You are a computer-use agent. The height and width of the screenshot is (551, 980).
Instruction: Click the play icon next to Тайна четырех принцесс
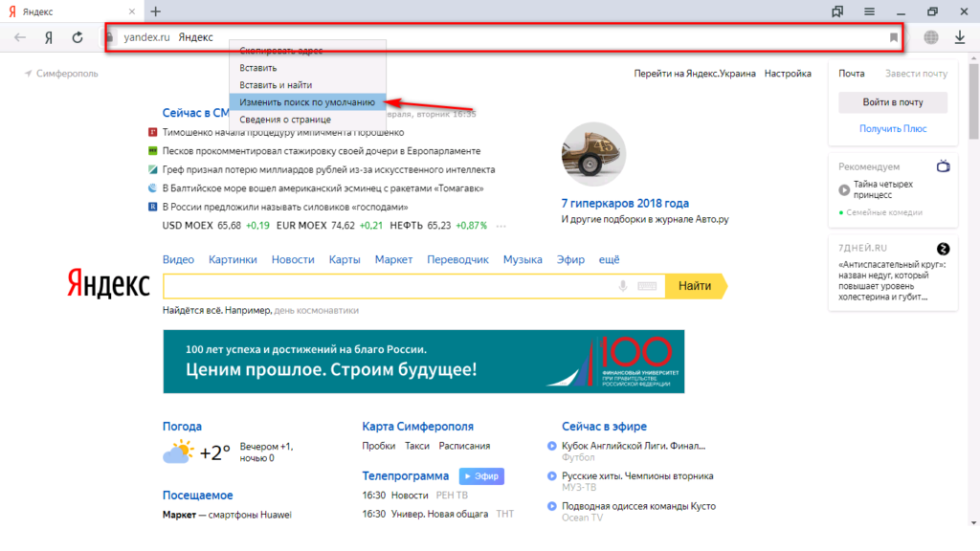[844, 190]
